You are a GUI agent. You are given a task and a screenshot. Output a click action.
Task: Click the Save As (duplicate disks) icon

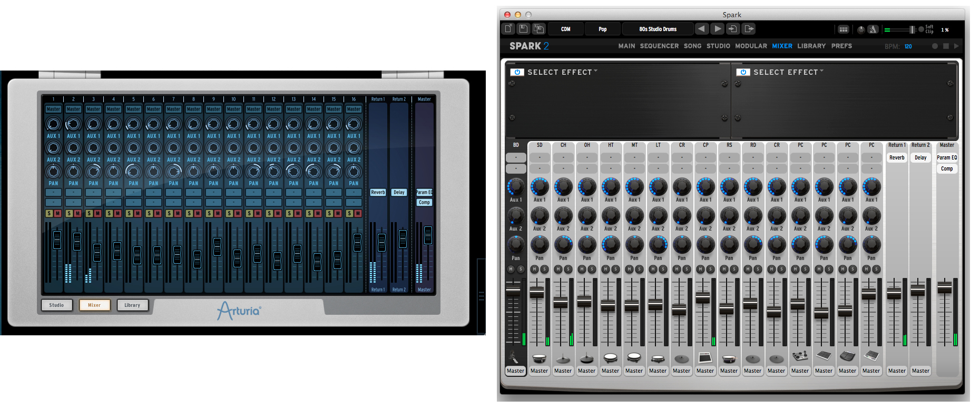coord(538,29)
